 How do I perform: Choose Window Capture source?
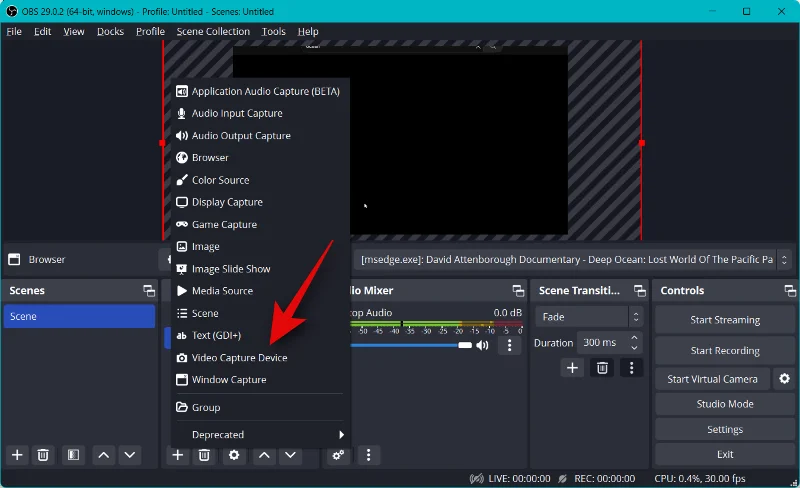pyautogui.click(x=260, y=380)
